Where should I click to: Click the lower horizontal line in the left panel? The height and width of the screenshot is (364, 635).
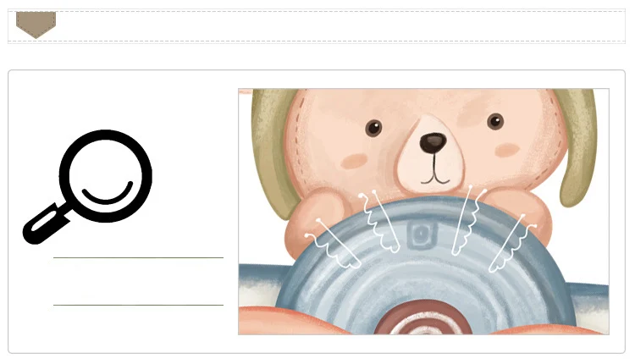[139, 305]
